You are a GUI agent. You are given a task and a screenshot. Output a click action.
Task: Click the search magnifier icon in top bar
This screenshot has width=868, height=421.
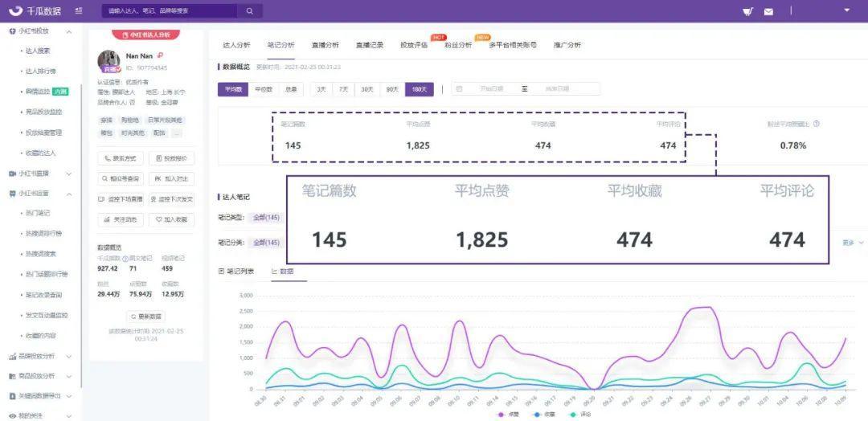[x=249, y=11]
